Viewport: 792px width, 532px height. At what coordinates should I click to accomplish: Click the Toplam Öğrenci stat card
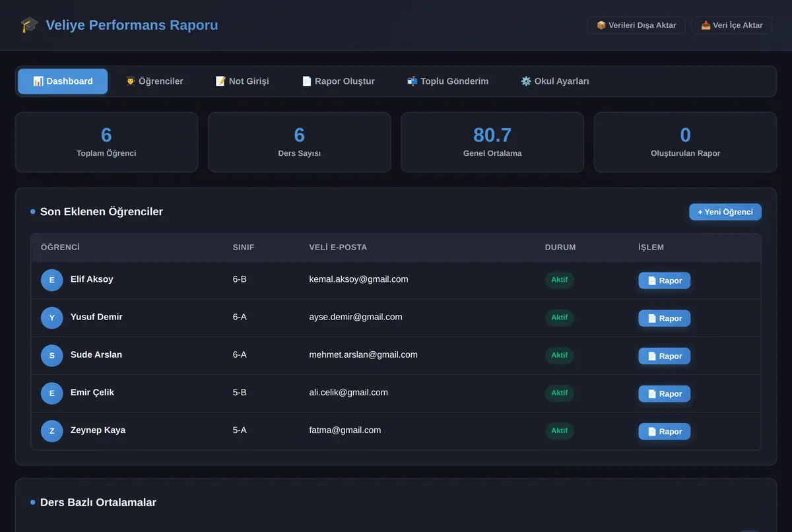[x=106, y=142]
